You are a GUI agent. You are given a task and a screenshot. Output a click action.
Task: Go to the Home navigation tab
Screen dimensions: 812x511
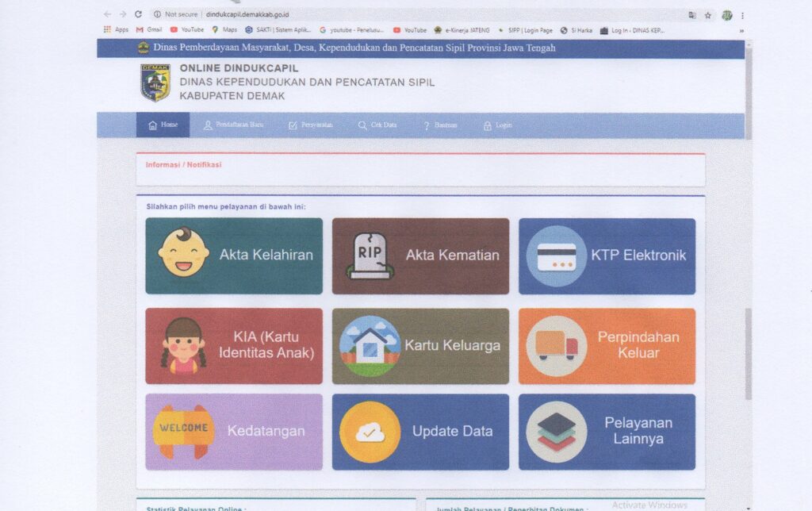[x=163, y=125]
